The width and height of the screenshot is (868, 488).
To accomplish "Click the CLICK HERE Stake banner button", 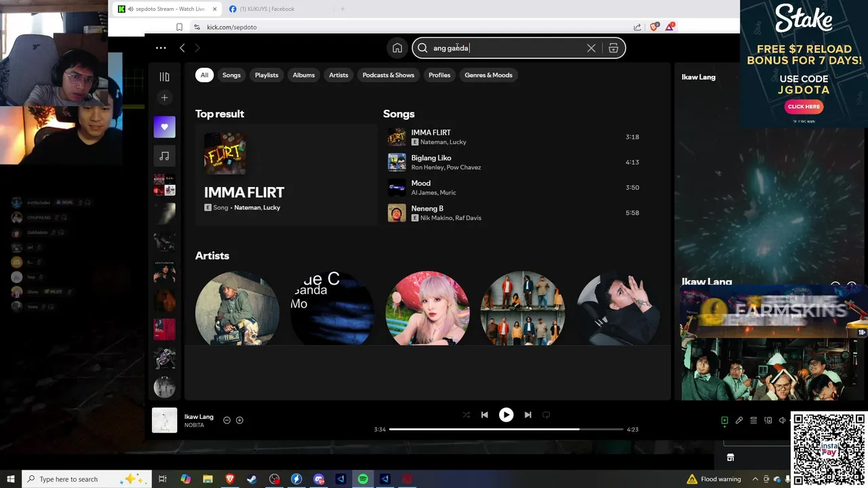I will point(804,106).
